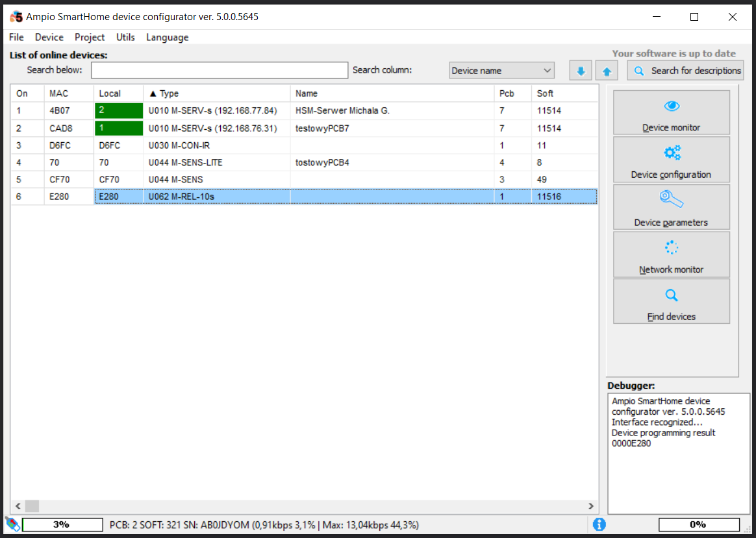Viewport: 756px width, 538px height.
Task: Click the blue info icon in status bar
Action: [599, 524]
